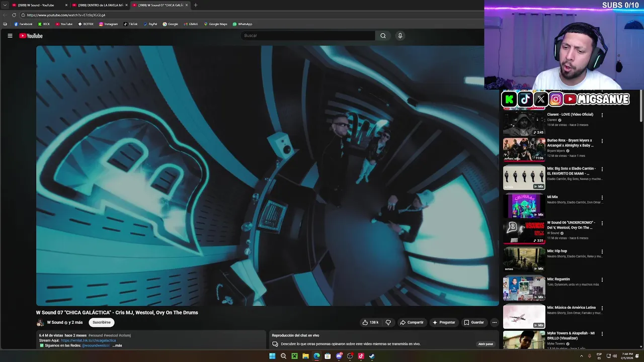Screen dimensions: 644x362
Task: Select the W Sound 07 CHICA GALÁCTICA tab
Action: point(160,5)
